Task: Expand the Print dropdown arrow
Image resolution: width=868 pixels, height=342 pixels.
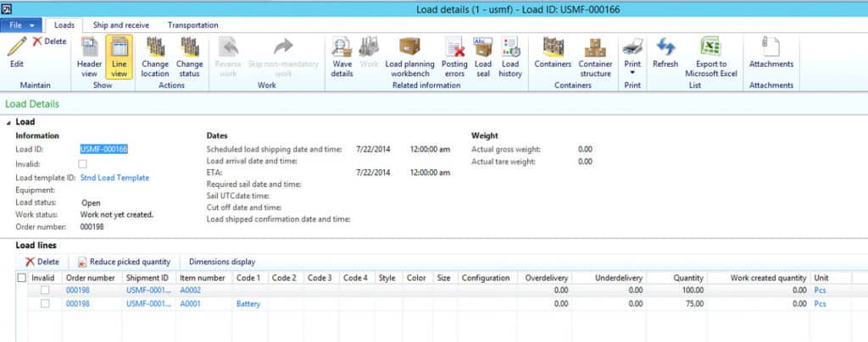Action: [632, 72]
